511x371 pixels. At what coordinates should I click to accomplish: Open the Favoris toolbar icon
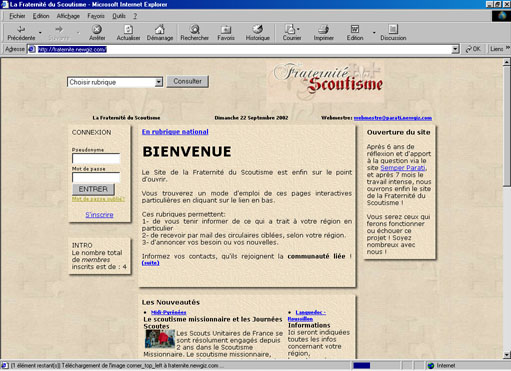(x=226, y=33)
